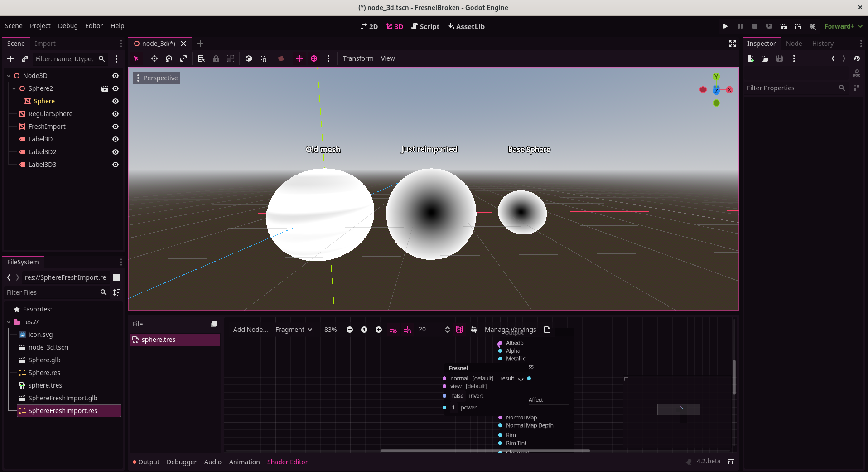Hide the Sphere node in the scene tree
868x472 pixels.
(115, 101)
